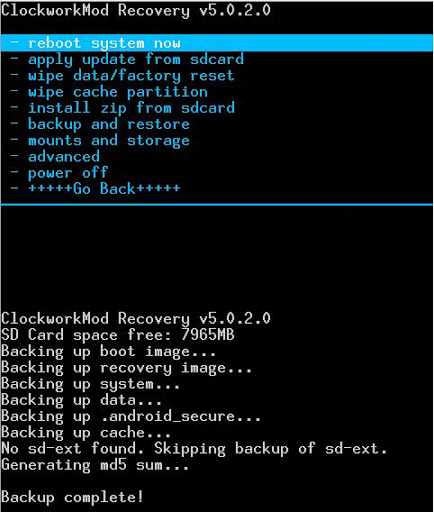Click the No sd-ext found log line
Screen dimensions: 434x512
[x=194, y=449]
